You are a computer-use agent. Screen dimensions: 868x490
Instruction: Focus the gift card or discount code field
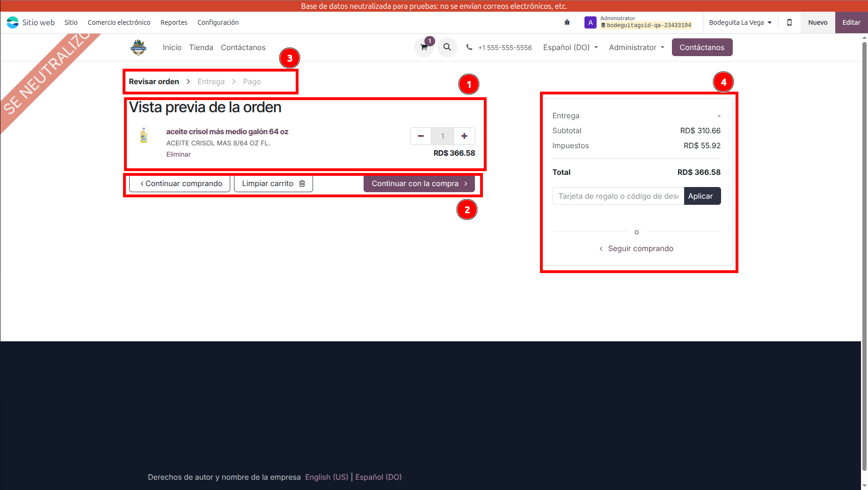[618, 196]
